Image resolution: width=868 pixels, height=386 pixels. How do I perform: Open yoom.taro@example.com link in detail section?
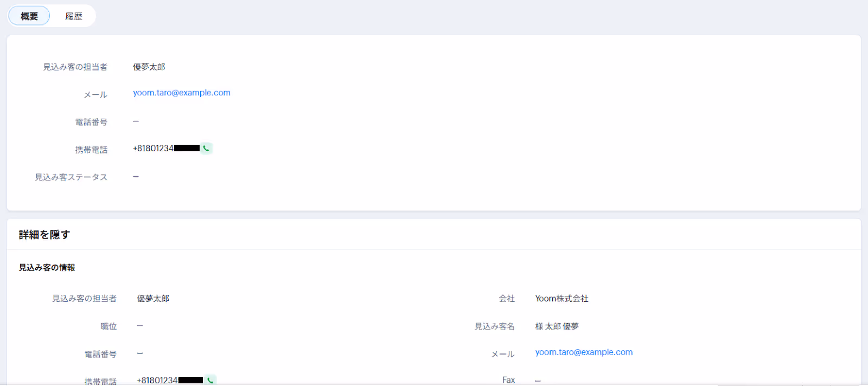(x=584, y=352)
